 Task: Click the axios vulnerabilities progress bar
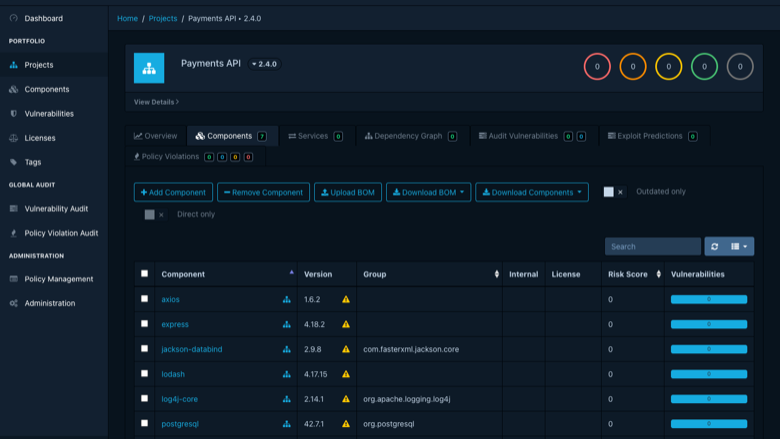coord(709,299)
